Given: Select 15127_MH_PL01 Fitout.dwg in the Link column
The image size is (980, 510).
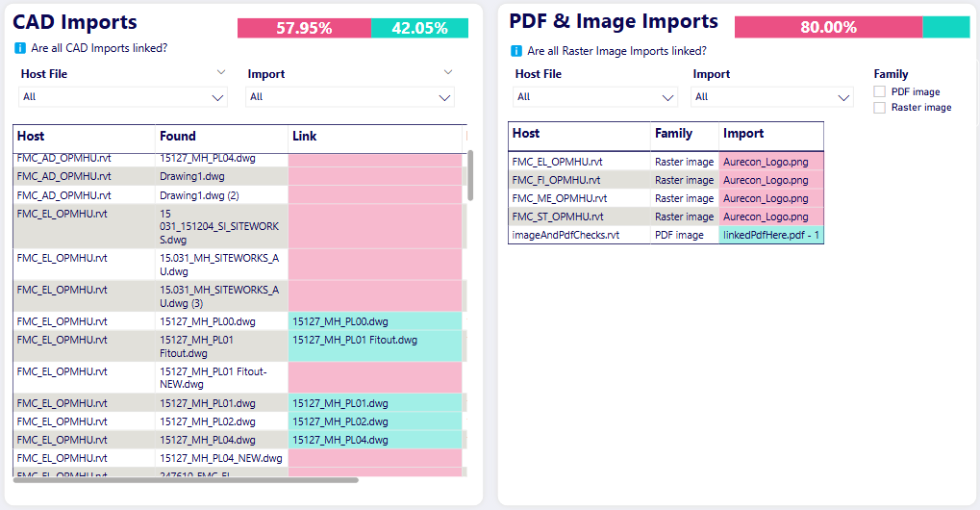Looking at the screenshot, I should [x=375, y=346].
